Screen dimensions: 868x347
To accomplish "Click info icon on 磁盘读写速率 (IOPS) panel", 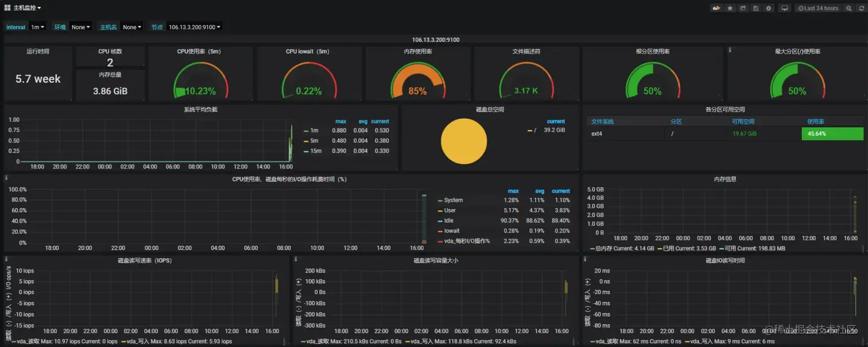I will 6,259.
